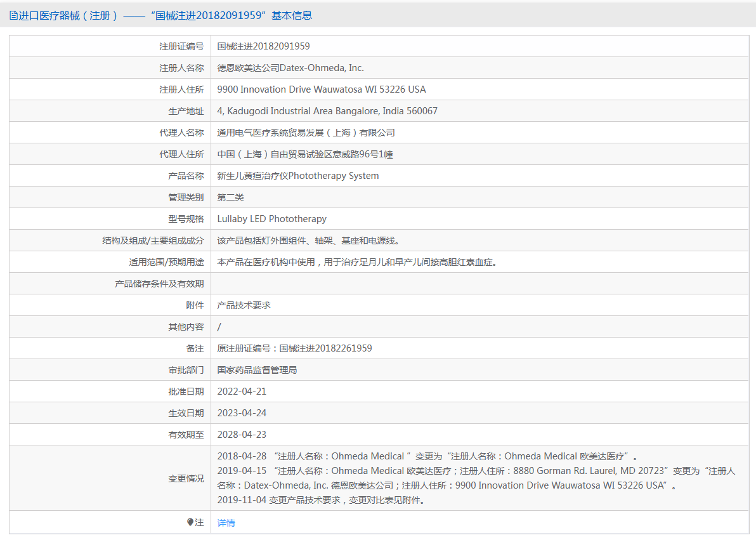Click the 适用范围/预期用途 label
This screenshot has width=756, height=540.
[x=166, y=262]
